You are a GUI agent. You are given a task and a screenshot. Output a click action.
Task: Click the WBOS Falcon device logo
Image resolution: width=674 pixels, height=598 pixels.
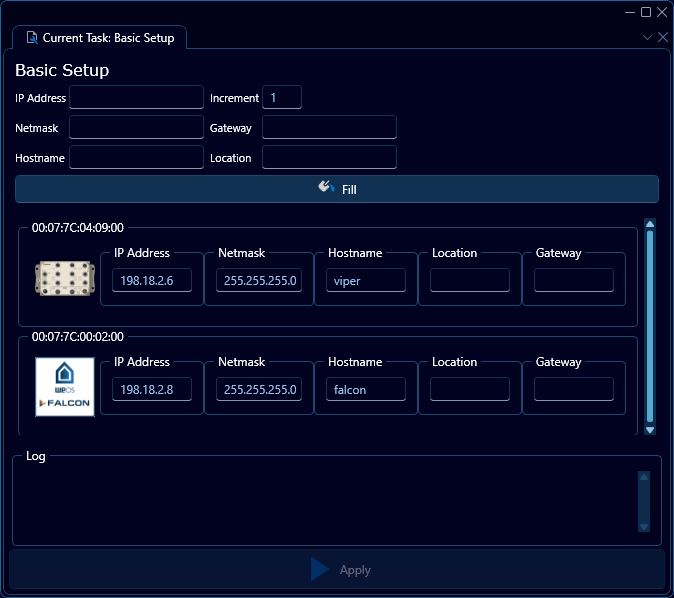(65, 387)
